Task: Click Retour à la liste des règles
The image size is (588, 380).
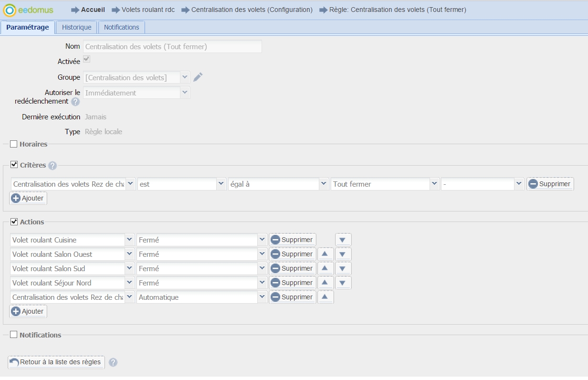Action: [56, 362]
